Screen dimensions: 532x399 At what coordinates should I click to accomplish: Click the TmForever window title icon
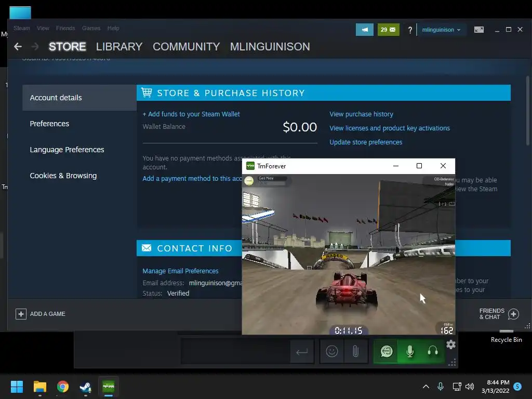(x=250, y=166)
